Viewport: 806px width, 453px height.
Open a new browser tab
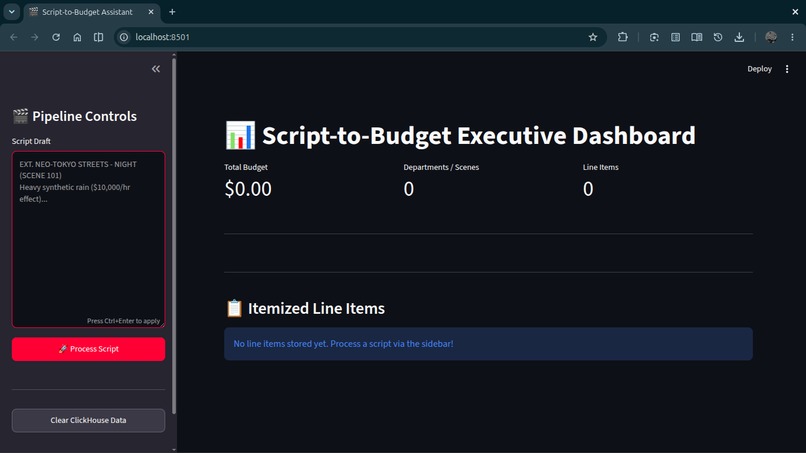click(172, 12)
